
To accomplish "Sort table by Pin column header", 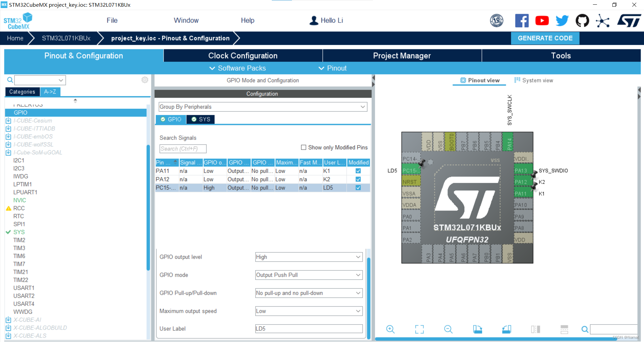I will (x=167, y=162).
